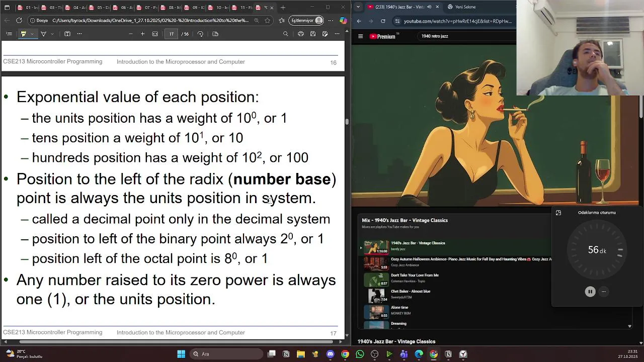Screen dimensions: 644x362
Task: Click the scroll-down arrow of the YouTube playlist
Action: coord(629,326)
